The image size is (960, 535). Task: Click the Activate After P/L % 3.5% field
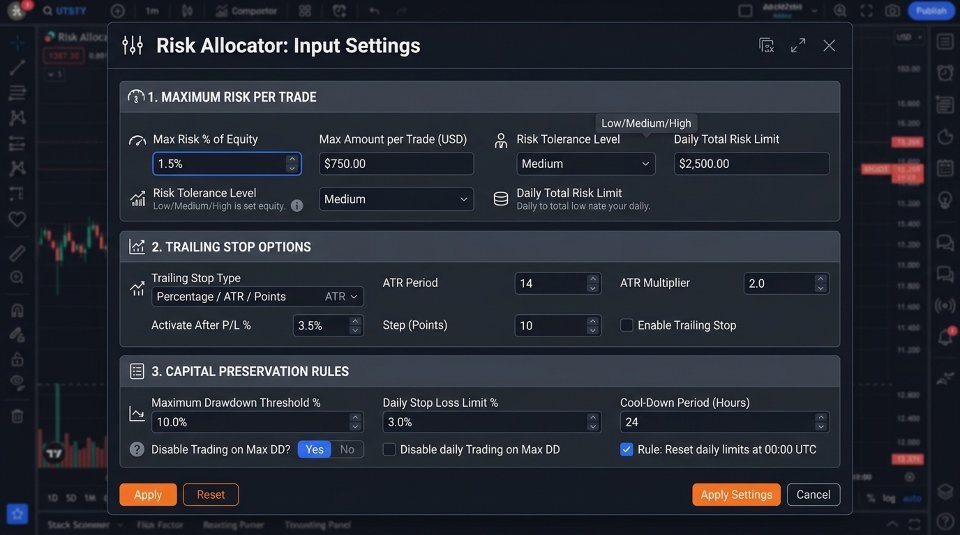pos(328,326)
